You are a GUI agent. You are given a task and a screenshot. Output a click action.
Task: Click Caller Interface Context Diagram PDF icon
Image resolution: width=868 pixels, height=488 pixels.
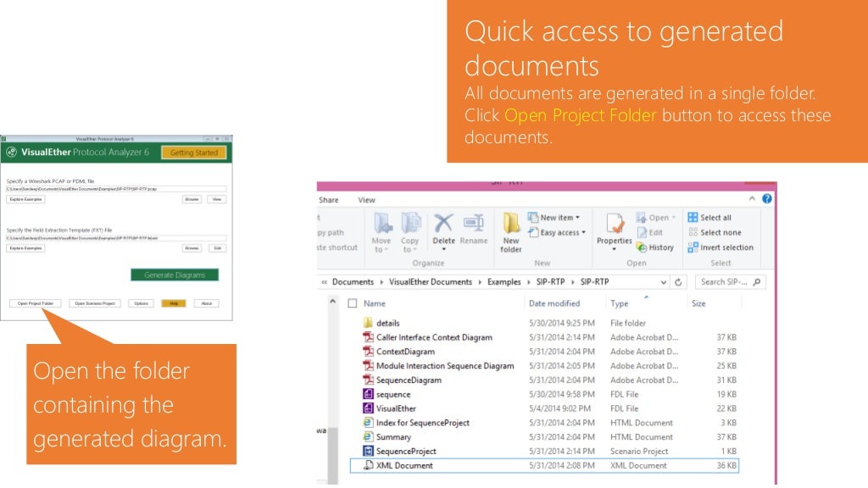[368, 337]
